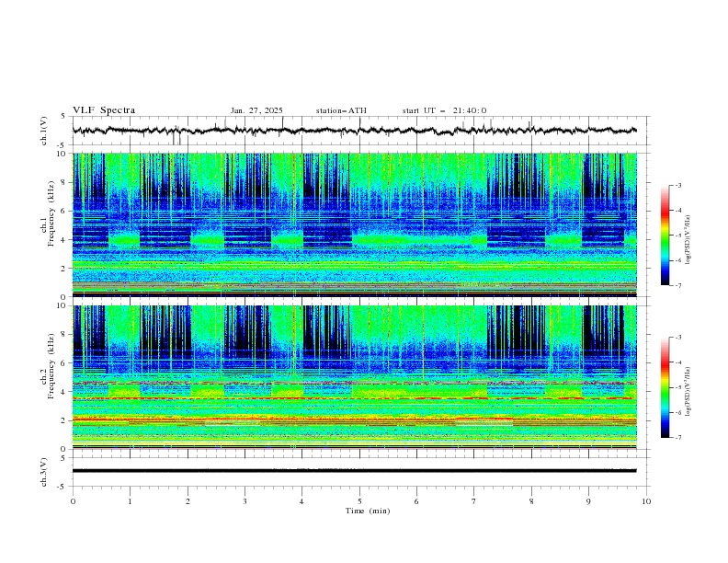Click the time axis tick label "7"

pyautogui.click(x=474, y=501)
